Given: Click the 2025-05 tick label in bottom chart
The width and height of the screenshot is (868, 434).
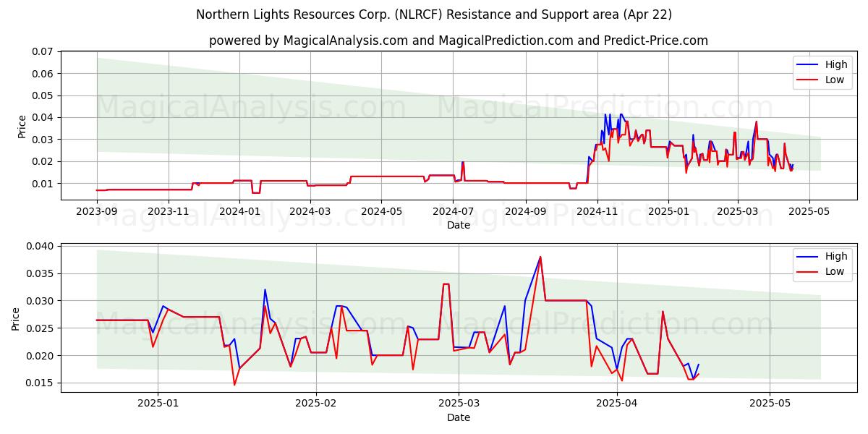Looking at the screenshot, I should coord(770,403).
